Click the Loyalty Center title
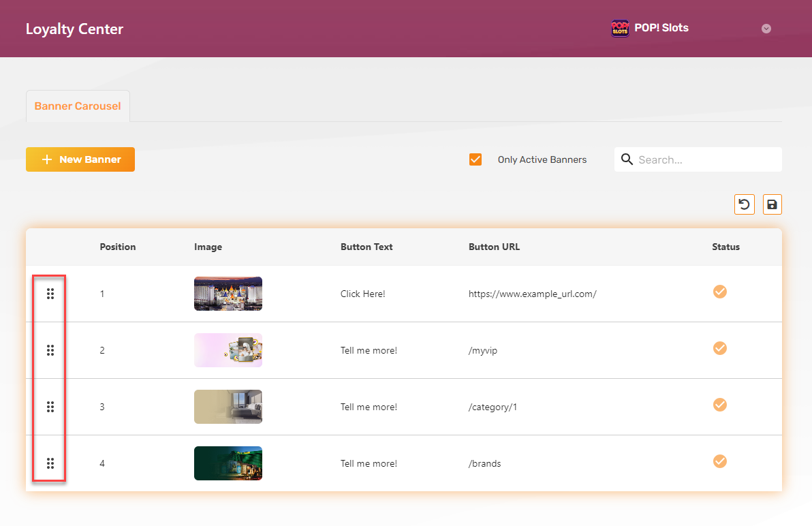 74,29
